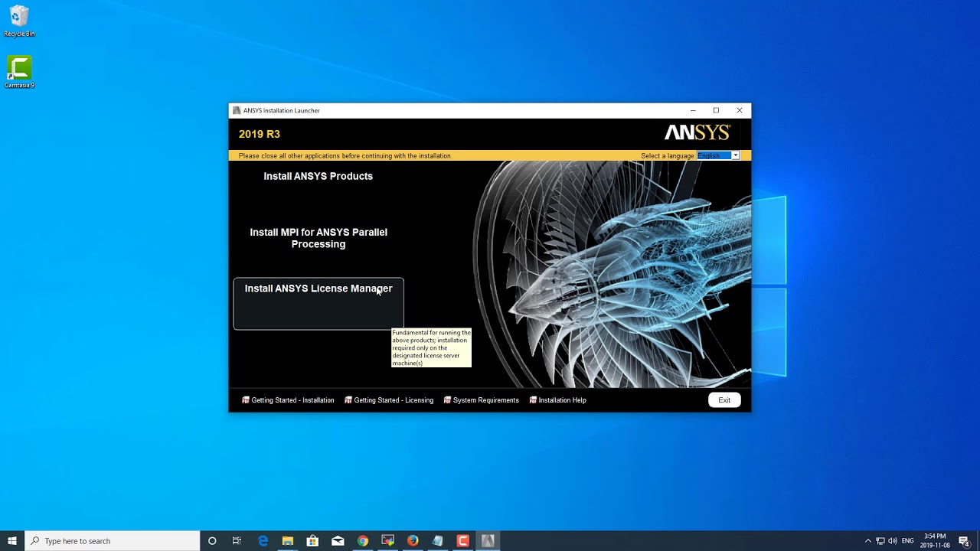
Task: Click the ENG input language indicator
Action: click(x=908, y=541)
